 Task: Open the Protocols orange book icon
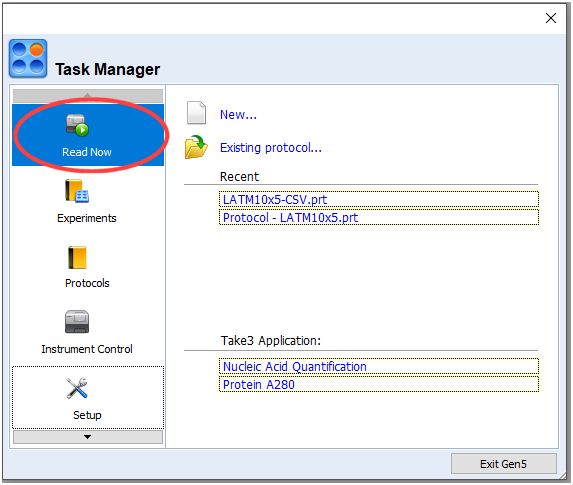[77, 257]
